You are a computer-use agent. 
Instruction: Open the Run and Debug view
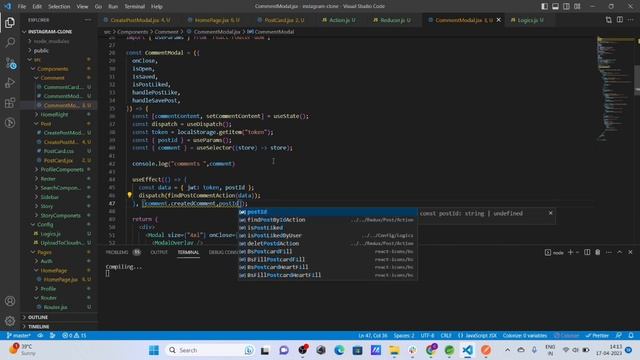[10, 83]
